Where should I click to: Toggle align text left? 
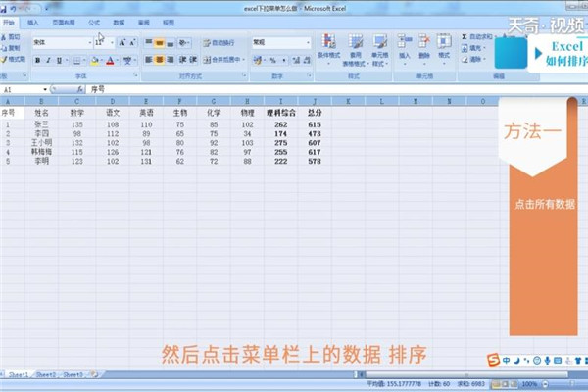tap(149, 60)
